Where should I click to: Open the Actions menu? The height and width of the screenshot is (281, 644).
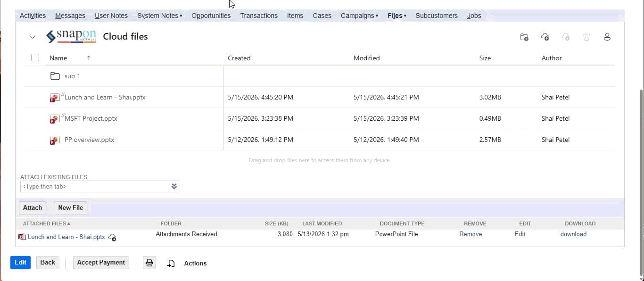pyautogui.click(x=195, y=263)
